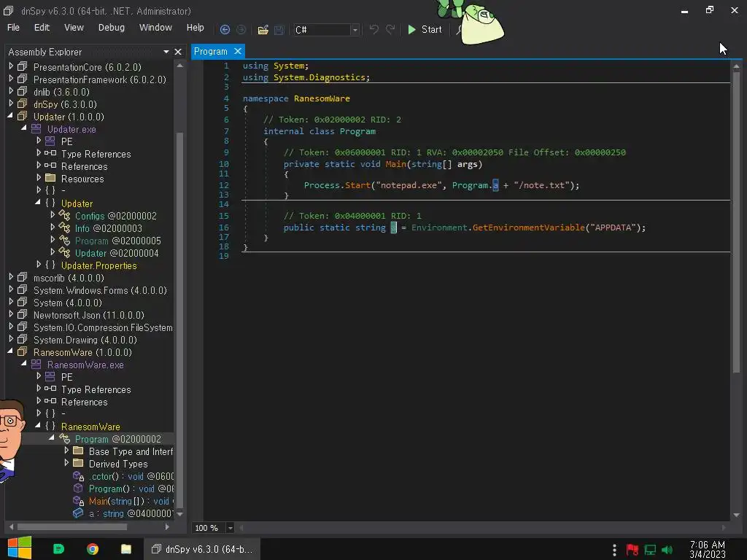Screen dimensions: 747x560
Task: Click Type References icon under RanesomWare.exe
Action: click(x=50, y=389)
